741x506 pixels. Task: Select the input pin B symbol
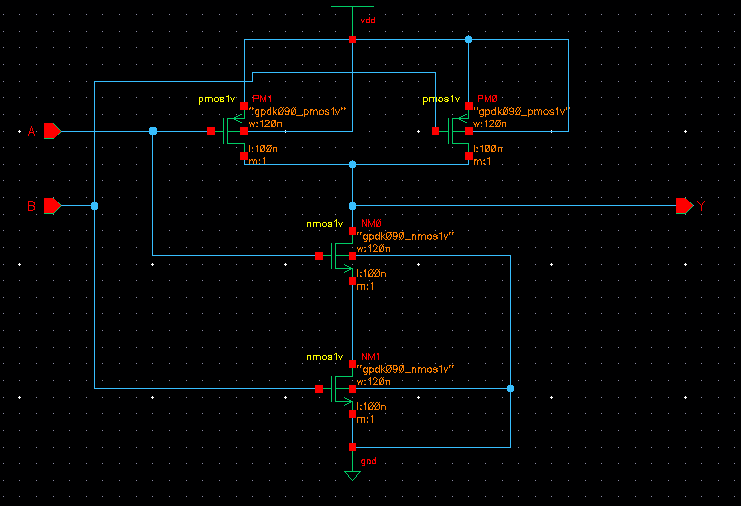52,205
